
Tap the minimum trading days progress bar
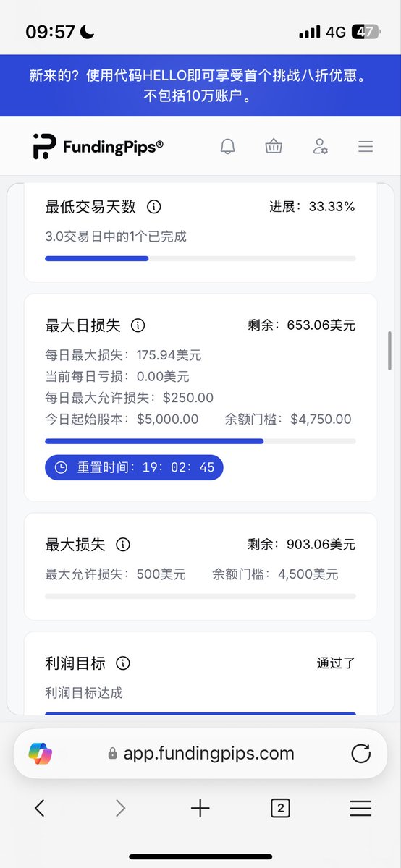coord(200,258)
